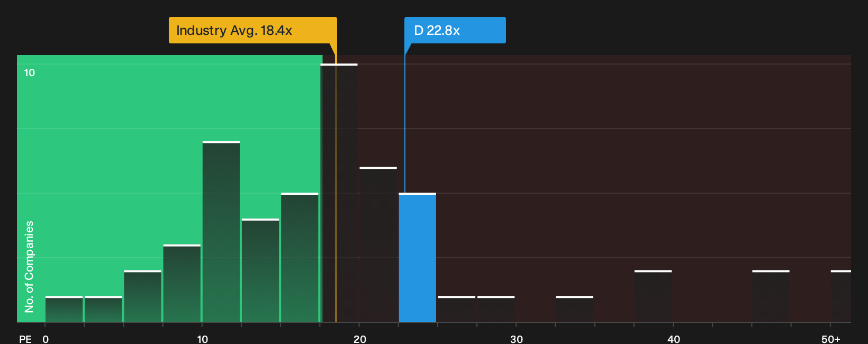The width and height of the screenshot is (868, 344).
Task: Select the blue highlighted histogram bar
Action: pos(418,258)
